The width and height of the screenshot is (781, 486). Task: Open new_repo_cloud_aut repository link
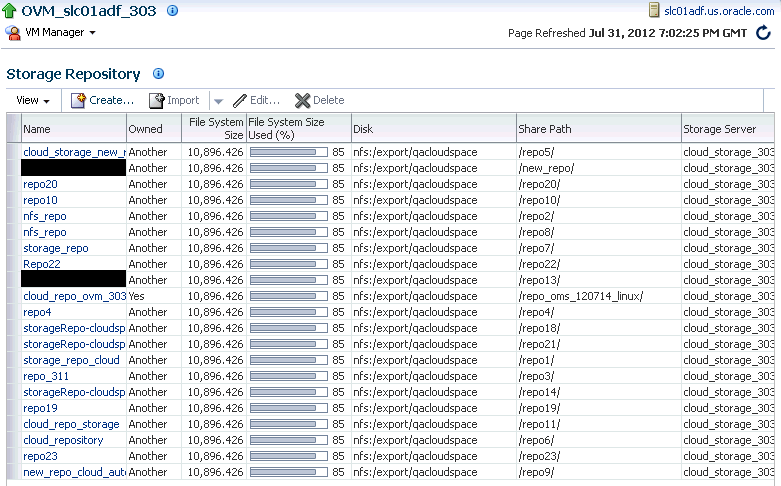click(74, 472)
